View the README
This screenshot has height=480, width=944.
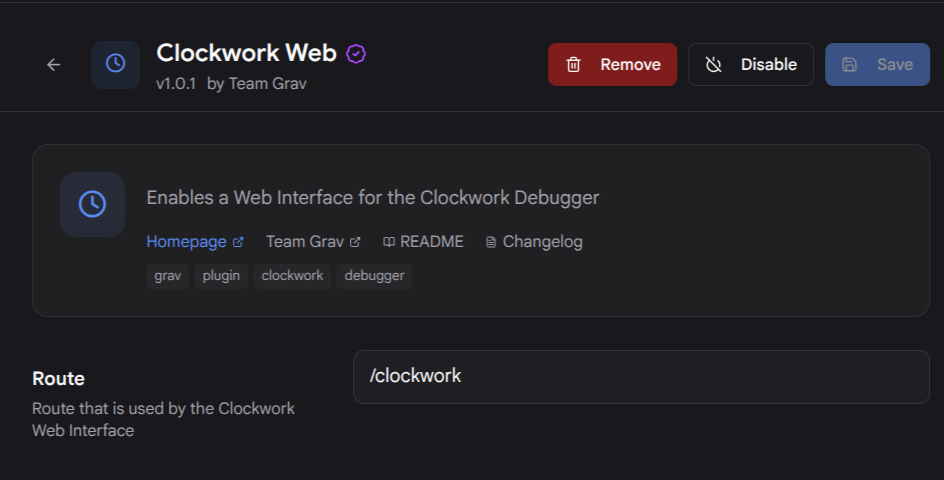[x=423, y=242]
